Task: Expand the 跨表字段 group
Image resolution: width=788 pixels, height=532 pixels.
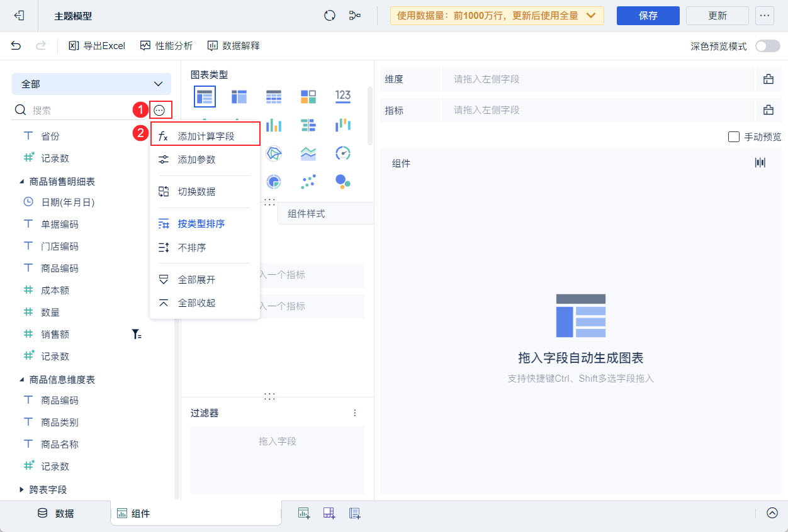Action: pyautogui.click(x=21, y=489)
